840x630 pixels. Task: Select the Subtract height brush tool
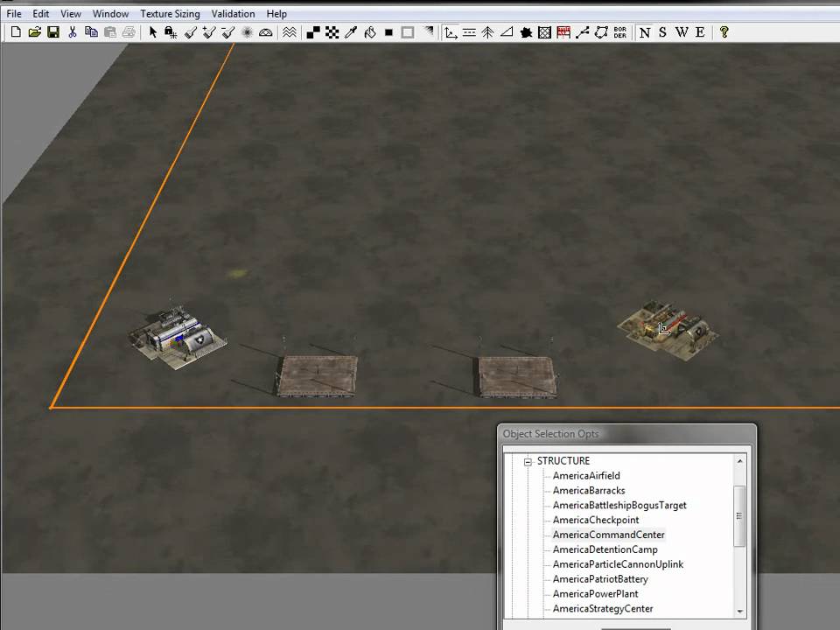(x=227, y=32)
